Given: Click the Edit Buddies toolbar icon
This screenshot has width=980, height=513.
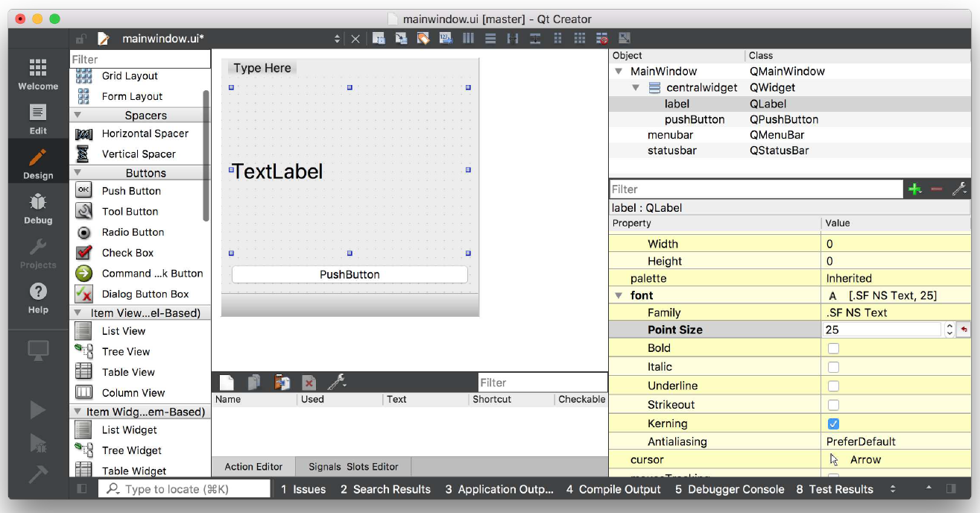Looking at the screenshot, I should coord(423,39).
